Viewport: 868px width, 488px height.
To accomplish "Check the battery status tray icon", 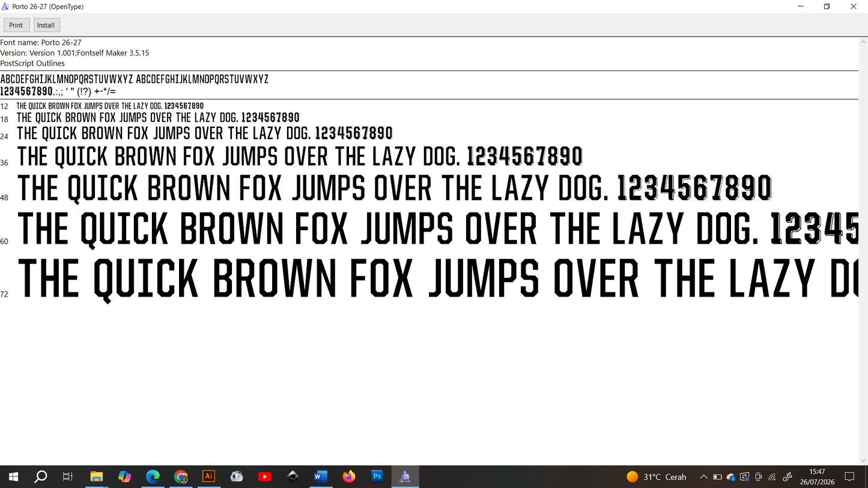I will (x=717, y=477).
